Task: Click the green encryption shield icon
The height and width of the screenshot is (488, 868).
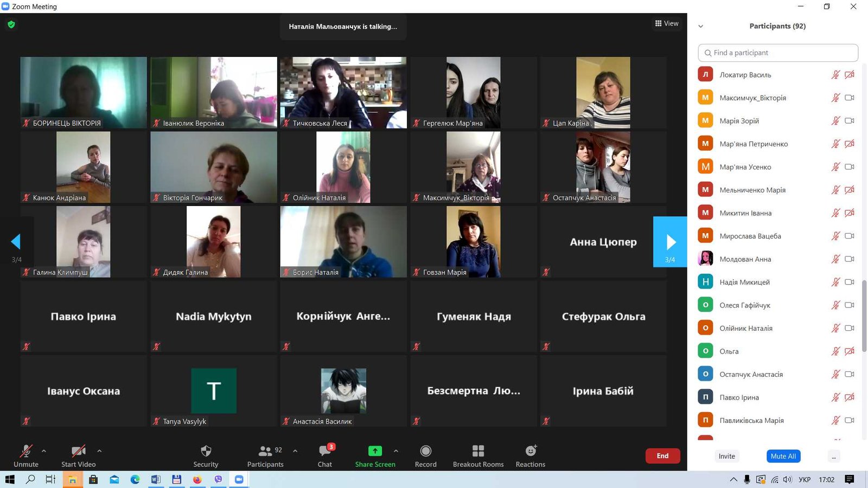Action: 11,24
